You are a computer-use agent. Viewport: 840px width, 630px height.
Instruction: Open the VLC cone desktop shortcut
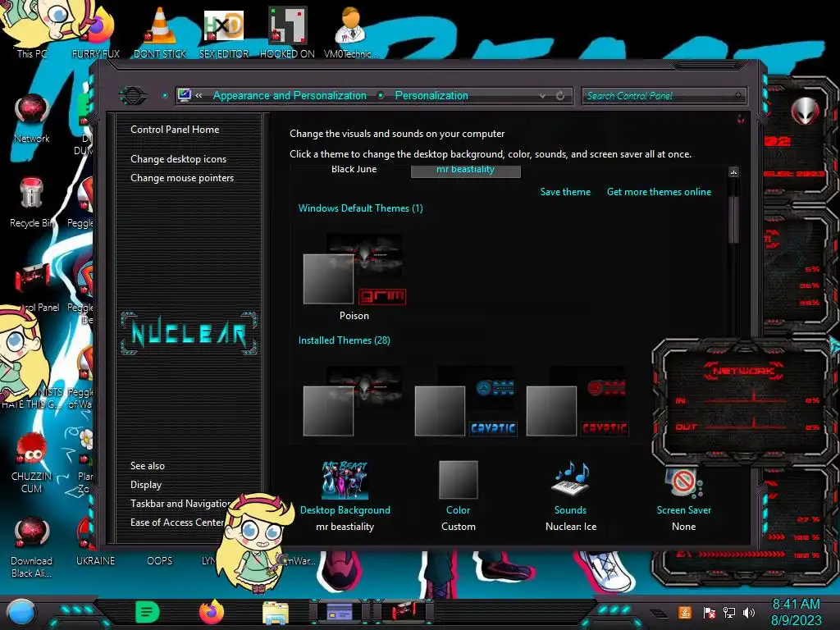pyautogui.click(x=160, y=25)
